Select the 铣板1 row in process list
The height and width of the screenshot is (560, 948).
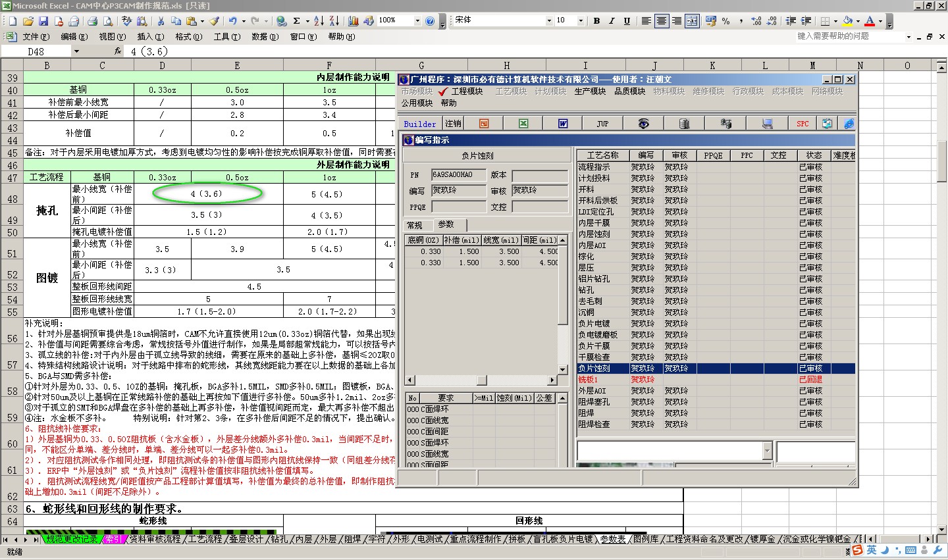coord(716,380)
